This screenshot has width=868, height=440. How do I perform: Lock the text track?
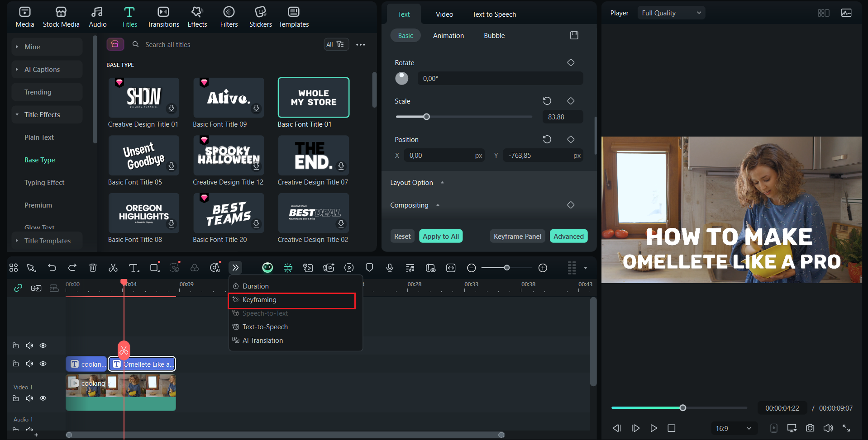point(15,363)
